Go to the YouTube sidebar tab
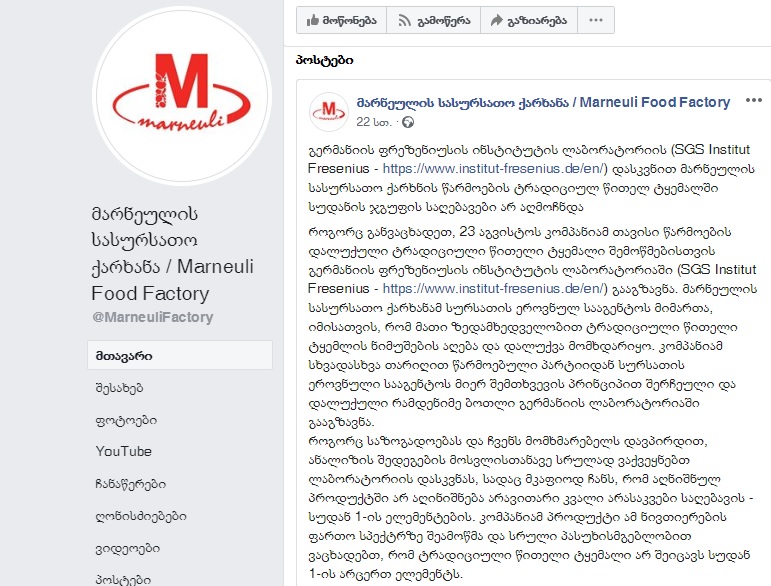771x586 pixels. click(124, 451)
